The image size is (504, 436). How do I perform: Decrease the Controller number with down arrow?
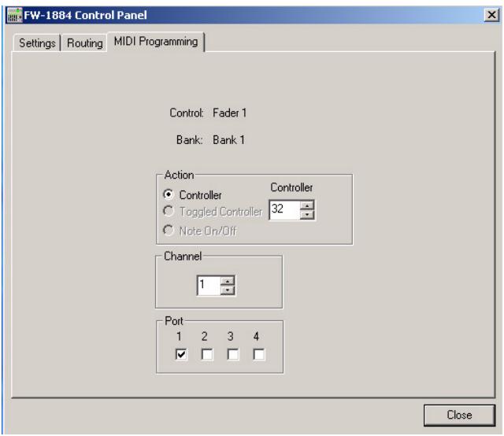[x=307, y=215]
